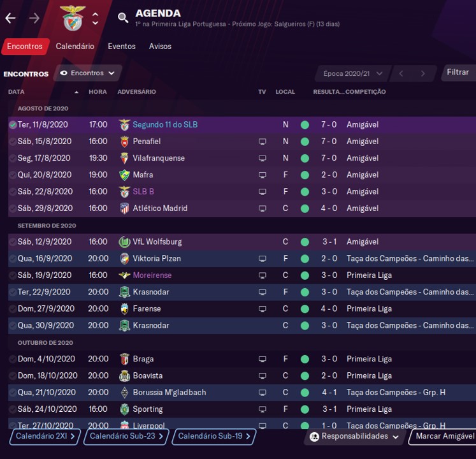Screen dimensions: 476x459
Task: Switch to the Calendário tab
Action: tap(75, 47)
